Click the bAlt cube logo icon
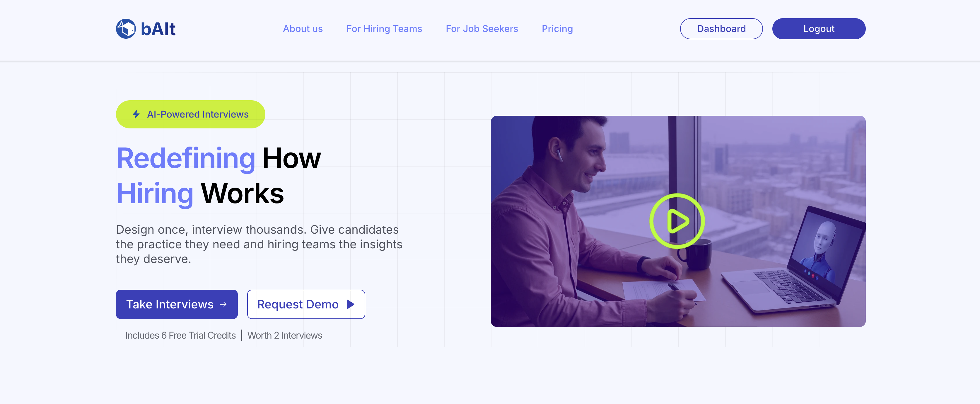This screenshot has height=404, width=980. [126, 28]
